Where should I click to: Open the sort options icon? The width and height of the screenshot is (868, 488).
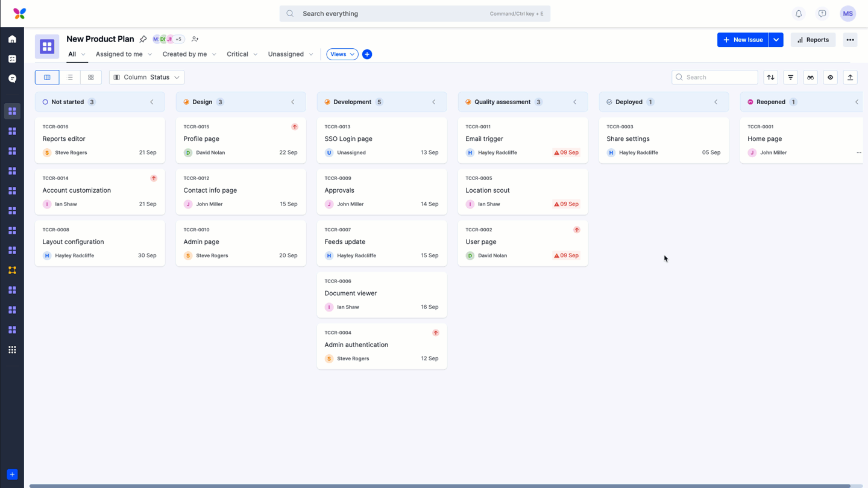[x=770, y=77]
